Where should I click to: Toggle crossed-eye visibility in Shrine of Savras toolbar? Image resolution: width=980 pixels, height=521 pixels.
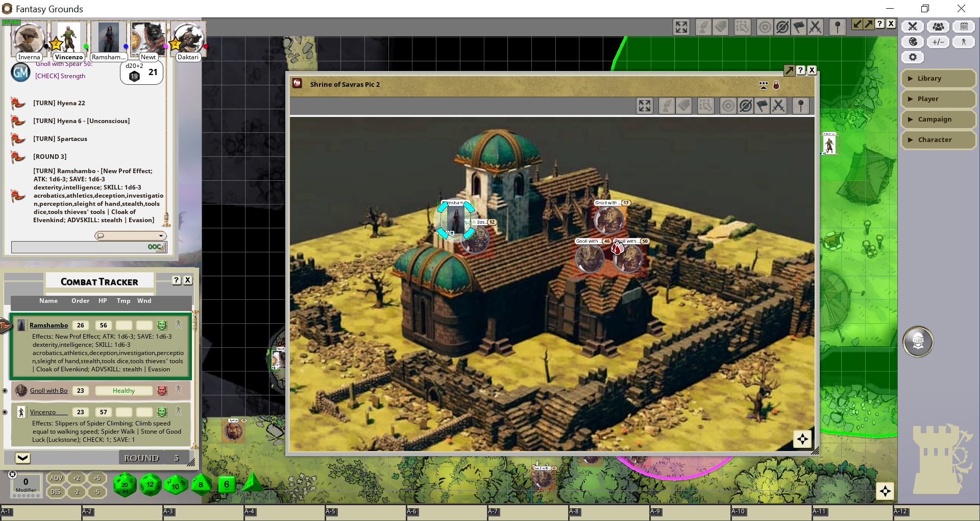tap(745, 106)
